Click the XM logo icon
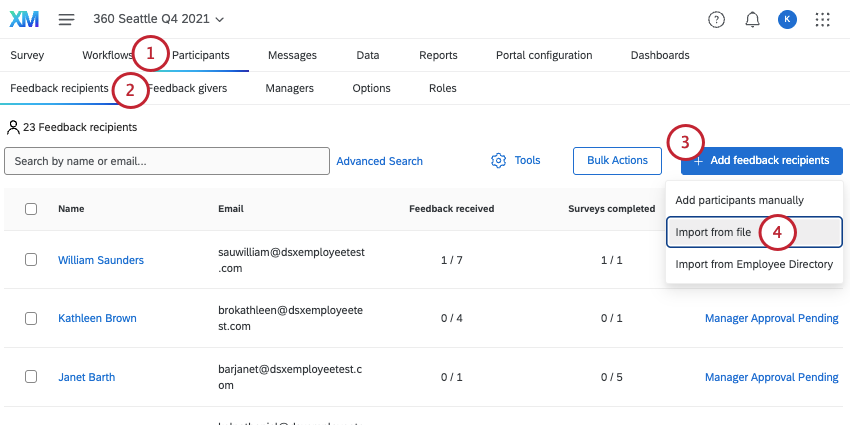The height and width of the screenshot is (425, 850). pos(24,20)
